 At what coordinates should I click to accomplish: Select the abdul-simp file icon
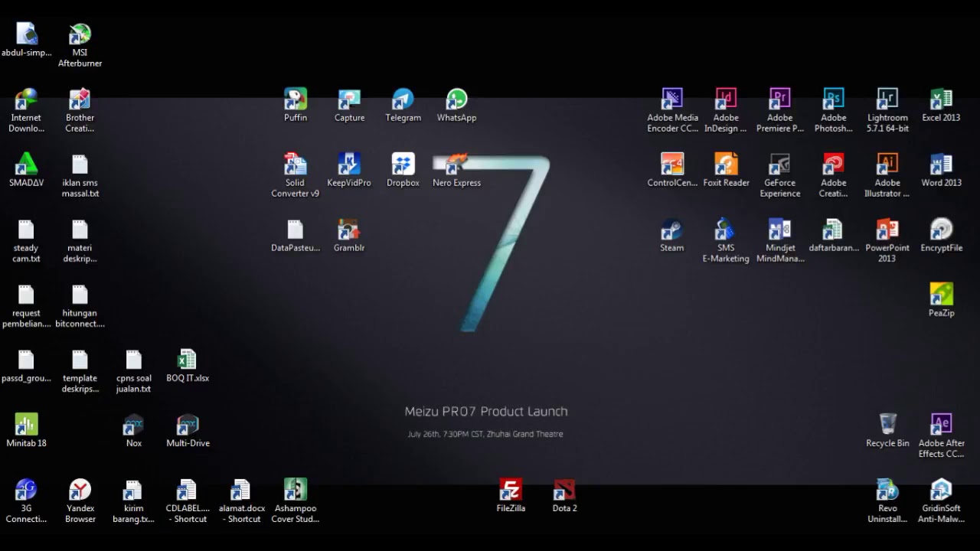point(26,34)
